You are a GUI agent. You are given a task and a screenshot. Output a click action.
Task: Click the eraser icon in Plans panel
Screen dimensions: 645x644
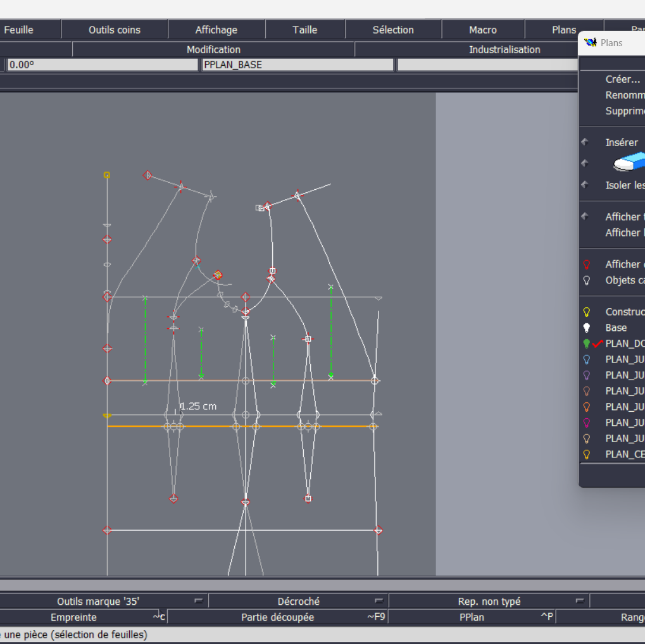629,163
